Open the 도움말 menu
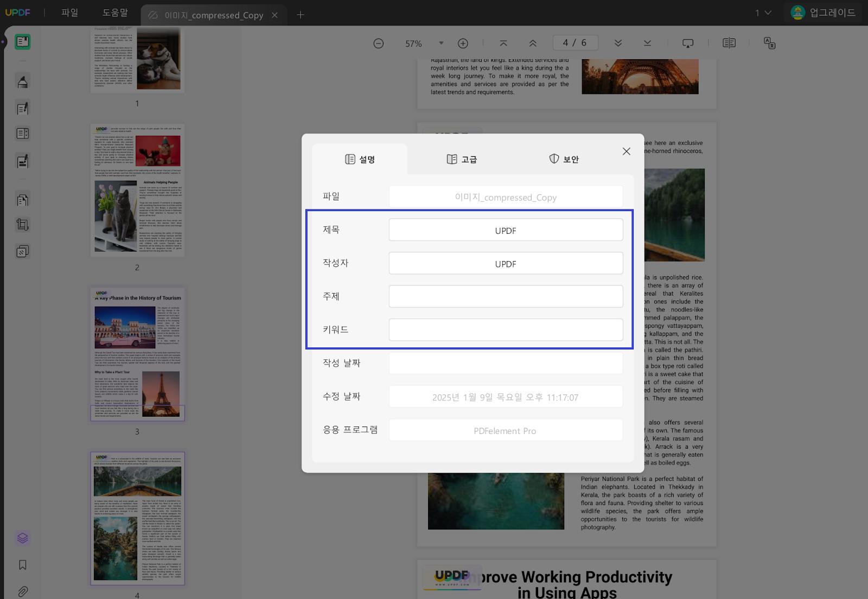868x599 pixels. (115, 12)
